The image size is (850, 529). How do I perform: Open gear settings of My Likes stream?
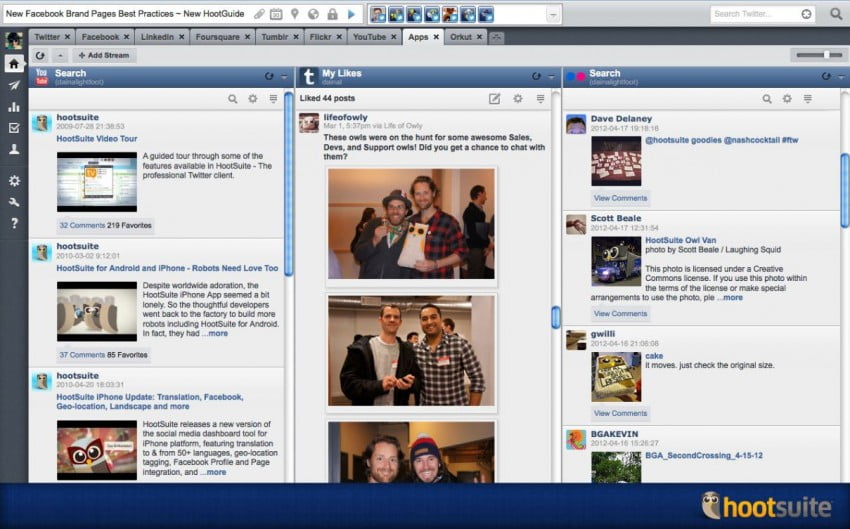tap(518, 99)
